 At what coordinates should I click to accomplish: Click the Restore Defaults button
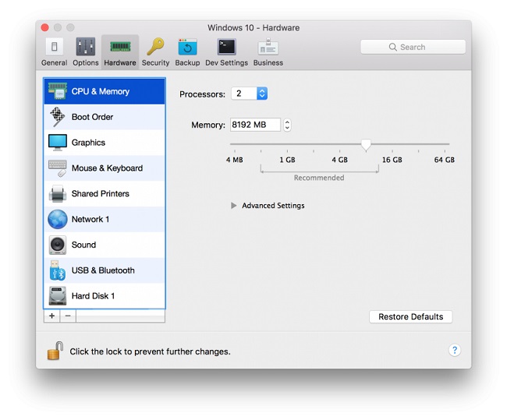click(x=410, y=317)
